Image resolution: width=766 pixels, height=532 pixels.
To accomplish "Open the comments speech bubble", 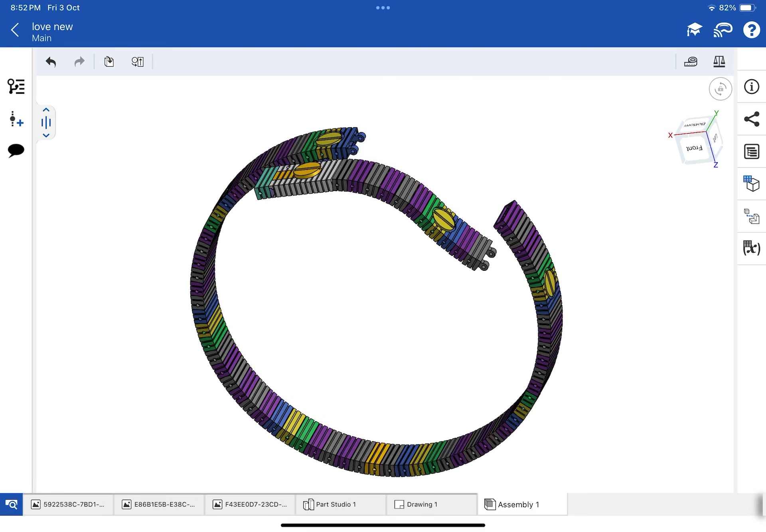I will (x=16, y=150).
